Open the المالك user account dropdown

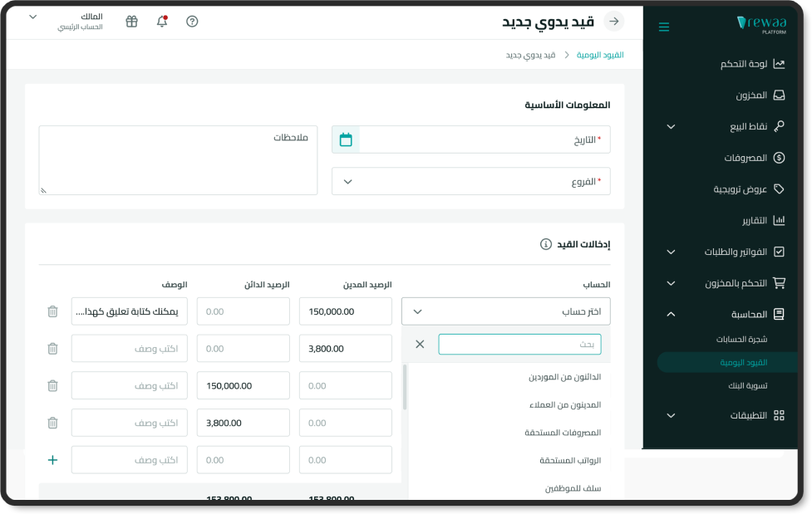pyautogui.click(x=68, y=22)
